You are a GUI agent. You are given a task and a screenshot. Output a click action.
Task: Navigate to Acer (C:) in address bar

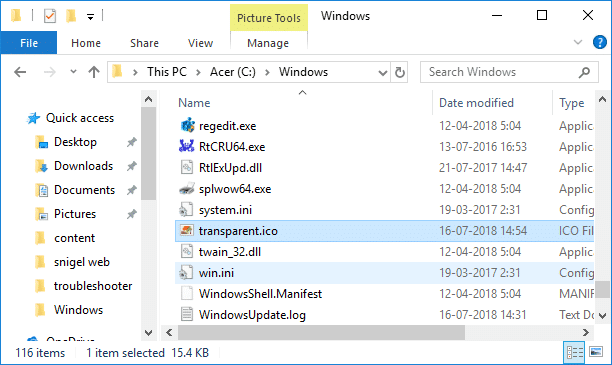coord(233,72)
